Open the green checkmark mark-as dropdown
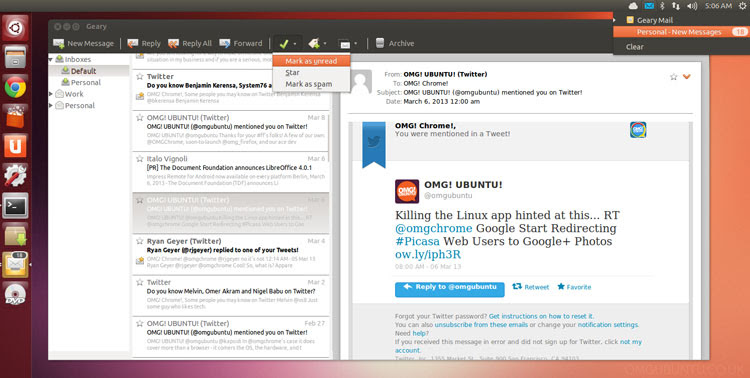This screenshot has width=750, height=378. click(x=287, y=44)
